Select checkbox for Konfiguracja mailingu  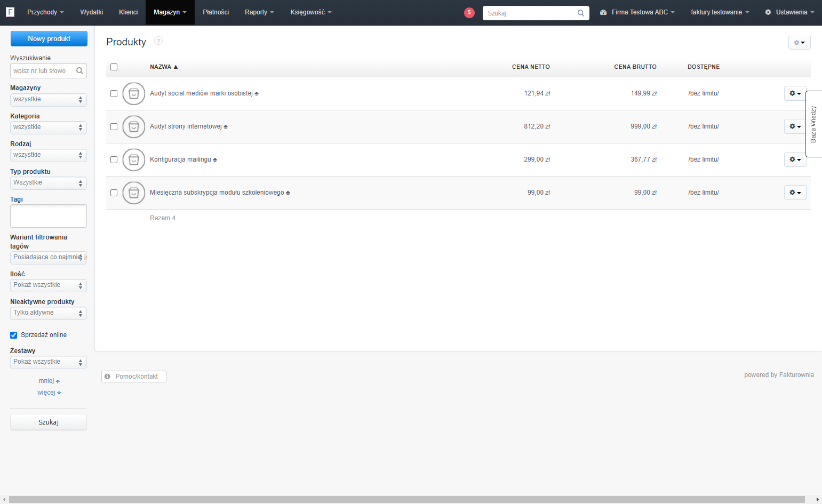[x=114, y=160]
